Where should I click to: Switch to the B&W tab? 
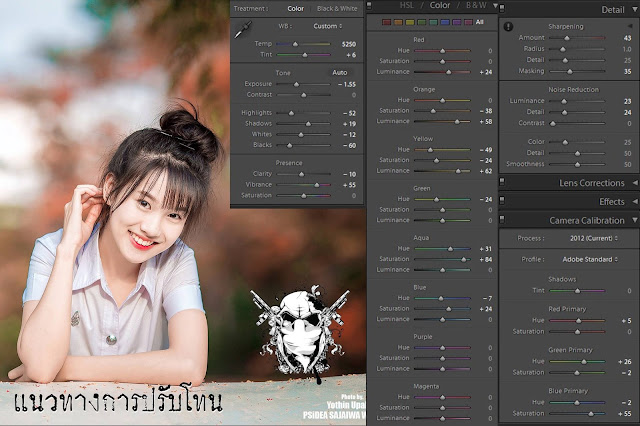[476, 5]
